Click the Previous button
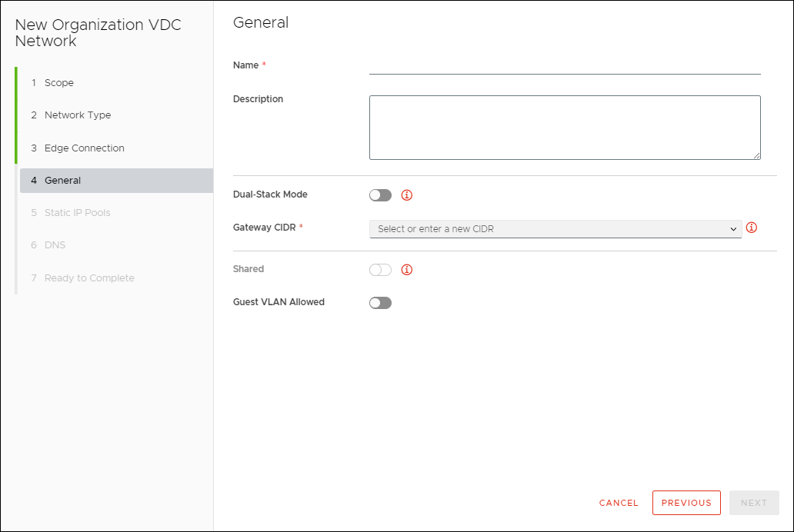 pos(686,503)
